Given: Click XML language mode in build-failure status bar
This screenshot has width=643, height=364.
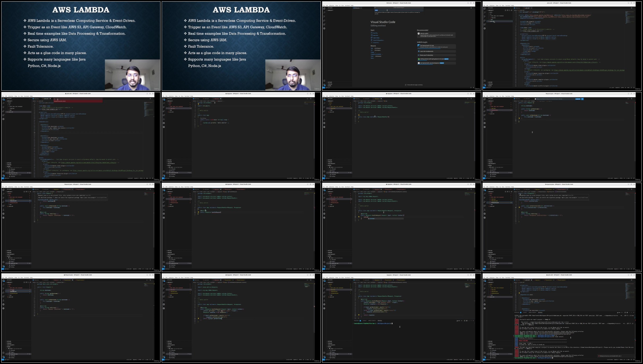Looking at the screenshot, I should pyautogui.click(x=628, y=359).
